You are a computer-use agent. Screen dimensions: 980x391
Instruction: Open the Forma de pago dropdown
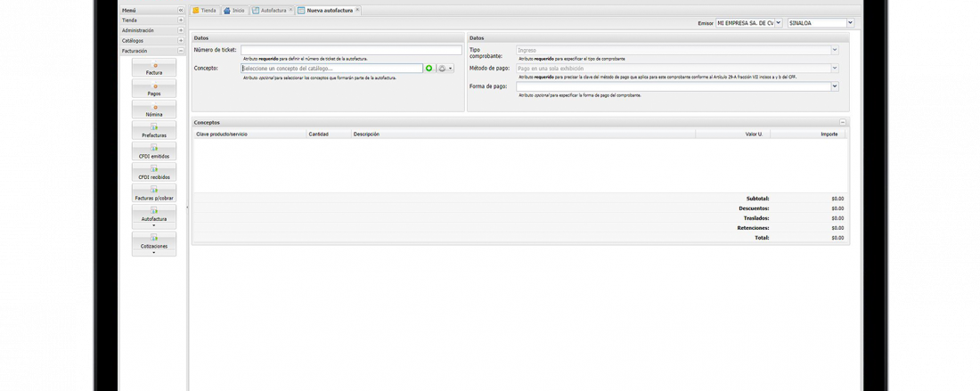835,86
